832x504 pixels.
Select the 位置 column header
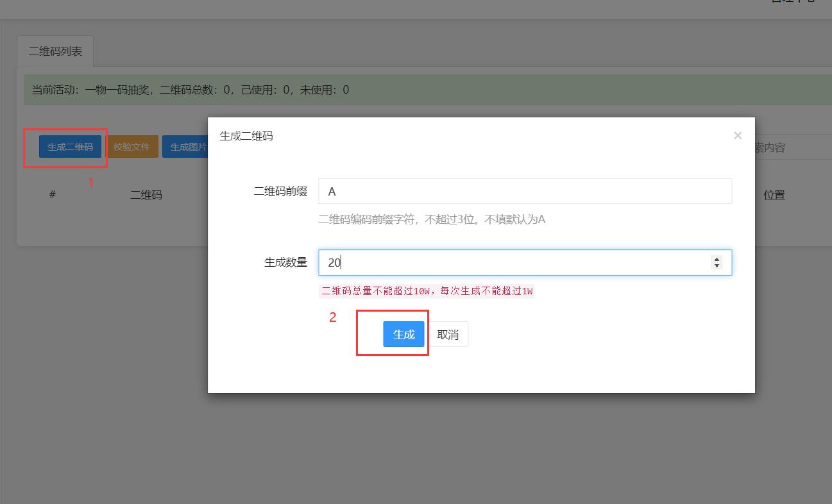774,195
